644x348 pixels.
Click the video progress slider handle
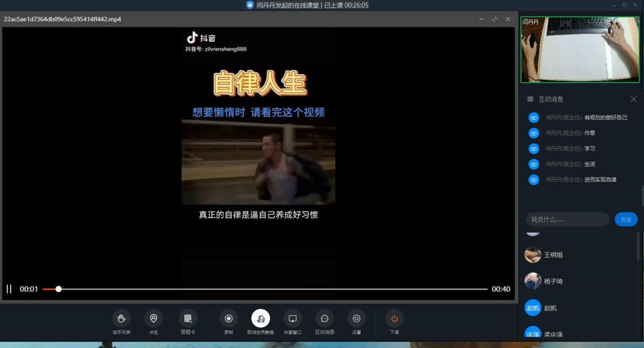point(58,289)
